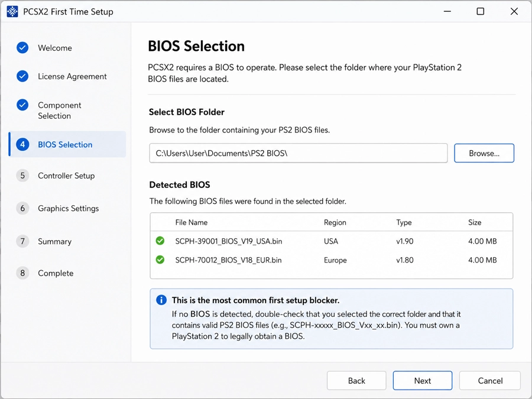Click the USA region cell
The image size is (532, 399).
click(x=331, y=241)
